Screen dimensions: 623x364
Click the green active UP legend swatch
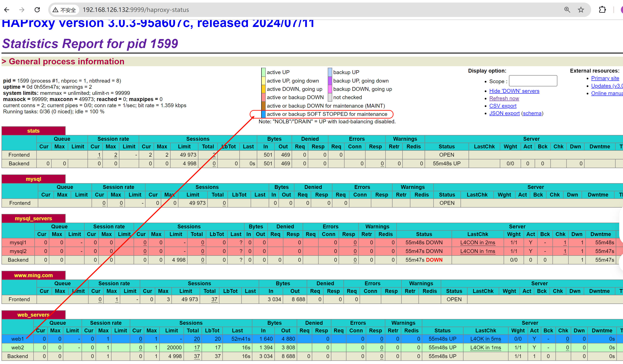point(264,72)
